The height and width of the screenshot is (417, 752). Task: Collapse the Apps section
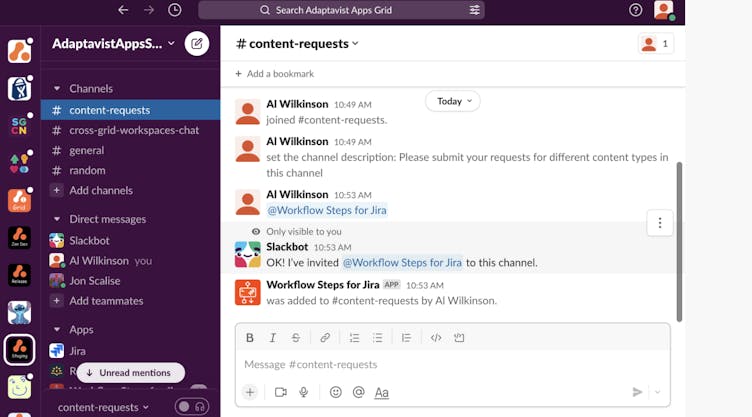click(x=57, y=330)
